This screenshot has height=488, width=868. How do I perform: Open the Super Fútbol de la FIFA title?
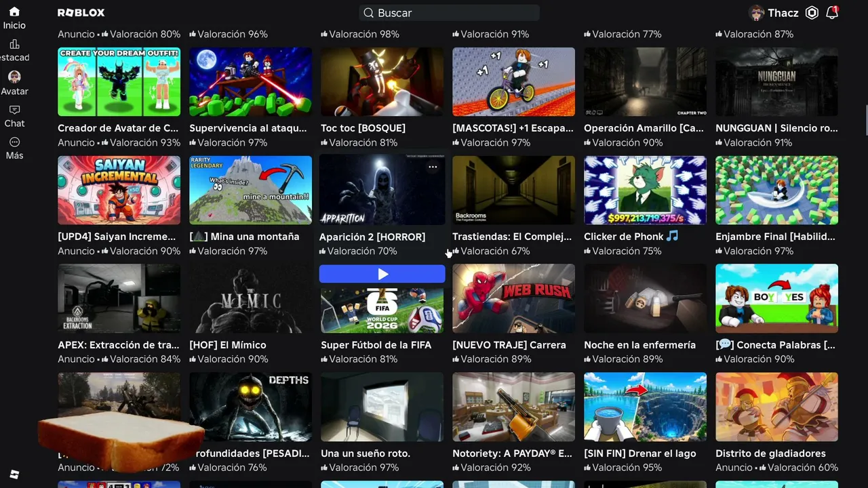point(376,345)
